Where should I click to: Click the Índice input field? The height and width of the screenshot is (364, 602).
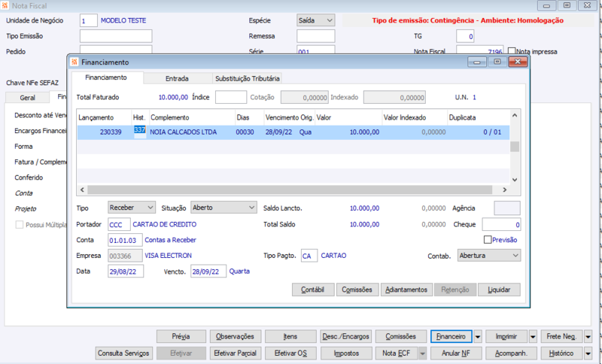pyautogui.click(x=231, y=97)
